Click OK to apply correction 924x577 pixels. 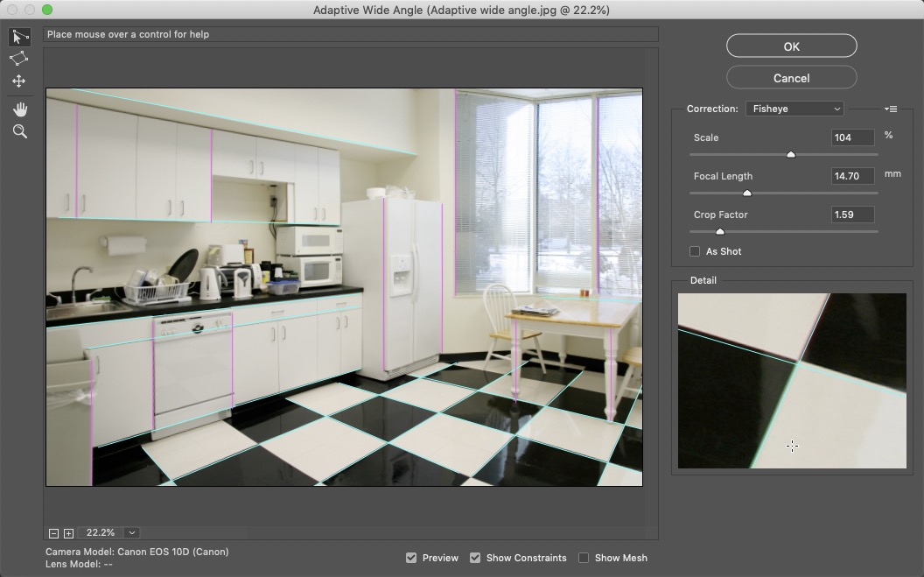click(791, 46)
